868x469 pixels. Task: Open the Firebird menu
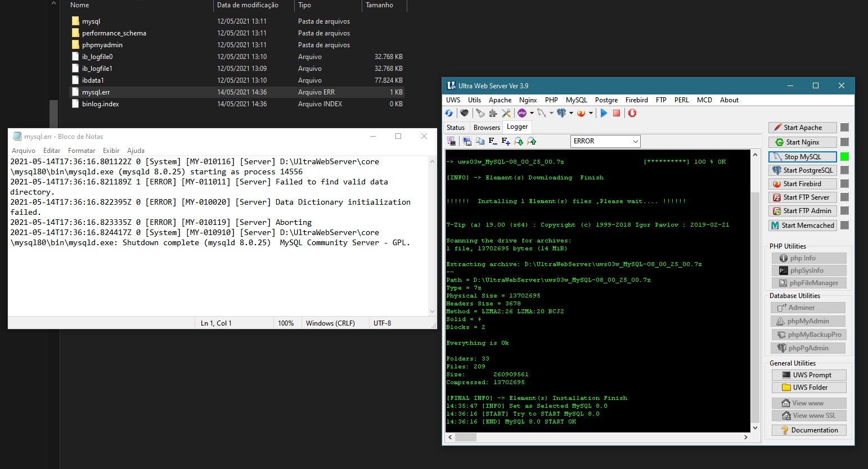[636, 100]
